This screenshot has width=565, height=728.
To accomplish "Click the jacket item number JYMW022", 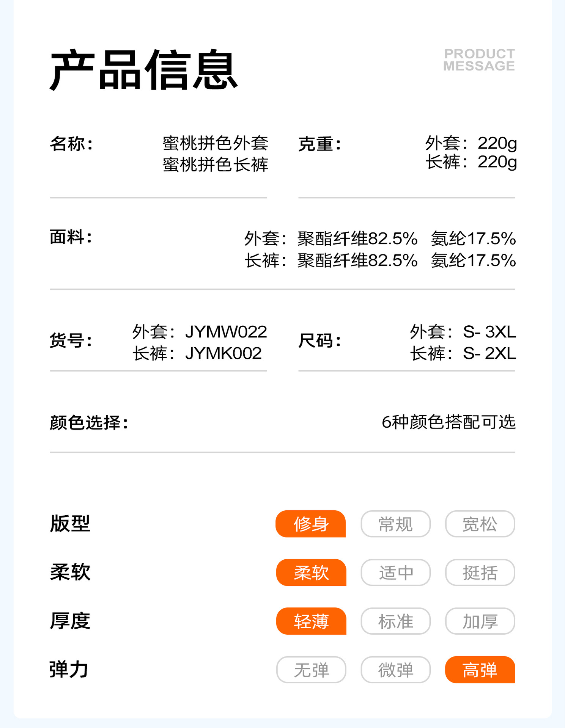I will [226, 332].
